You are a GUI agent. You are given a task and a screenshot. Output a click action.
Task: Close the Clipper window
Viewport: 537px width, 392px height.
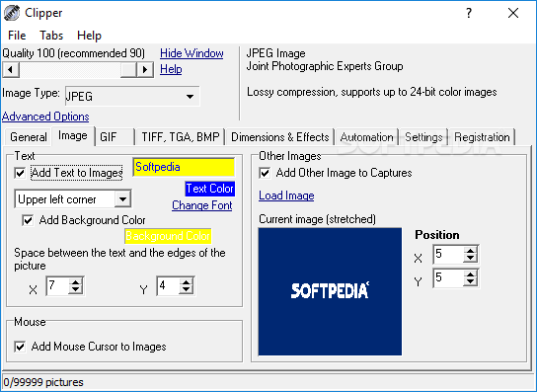[x=513, y=13]
